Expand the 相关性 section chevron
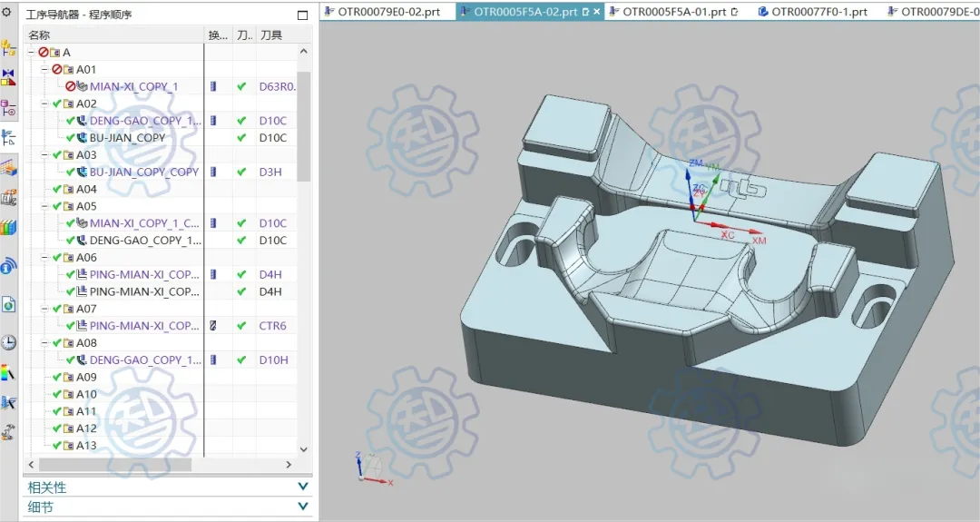Viewport: 980px width, 522px height. pos(303,487)
